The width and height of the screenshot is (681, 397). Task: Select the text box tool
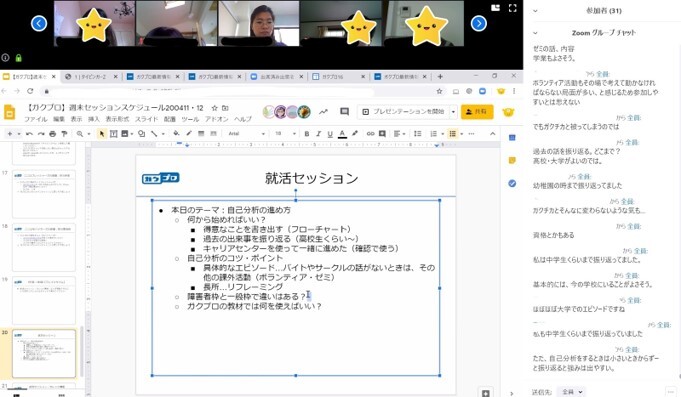point(113,134)
